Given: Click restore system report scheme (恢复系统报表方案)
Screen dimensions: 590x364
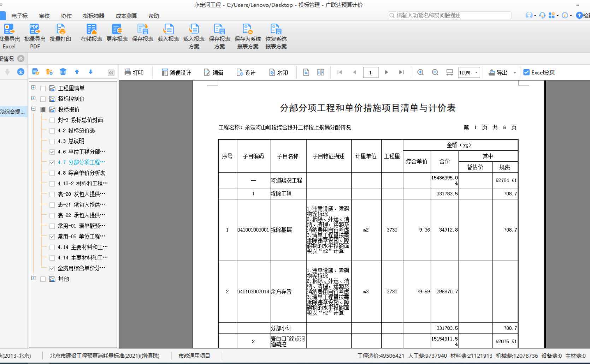Looking at the screenshot, I should (276, 36).
